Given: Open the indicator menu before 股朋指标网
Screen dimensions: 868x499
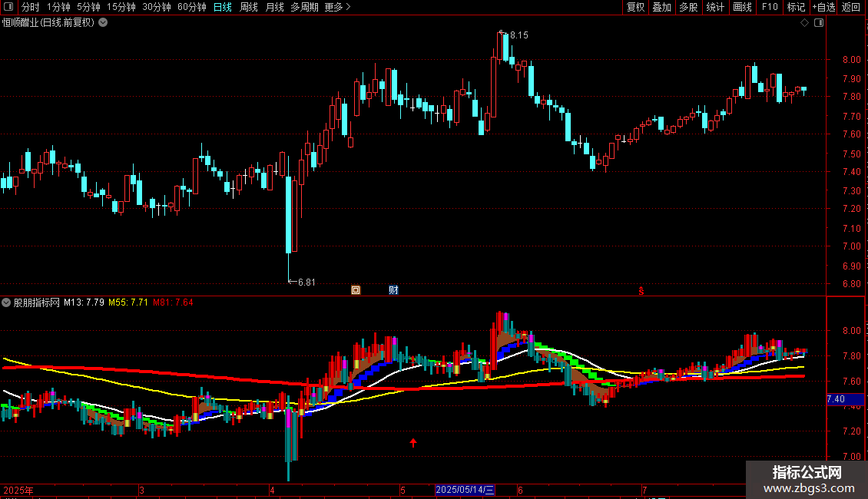Looking at the screenshot, I should pos(6,302).
